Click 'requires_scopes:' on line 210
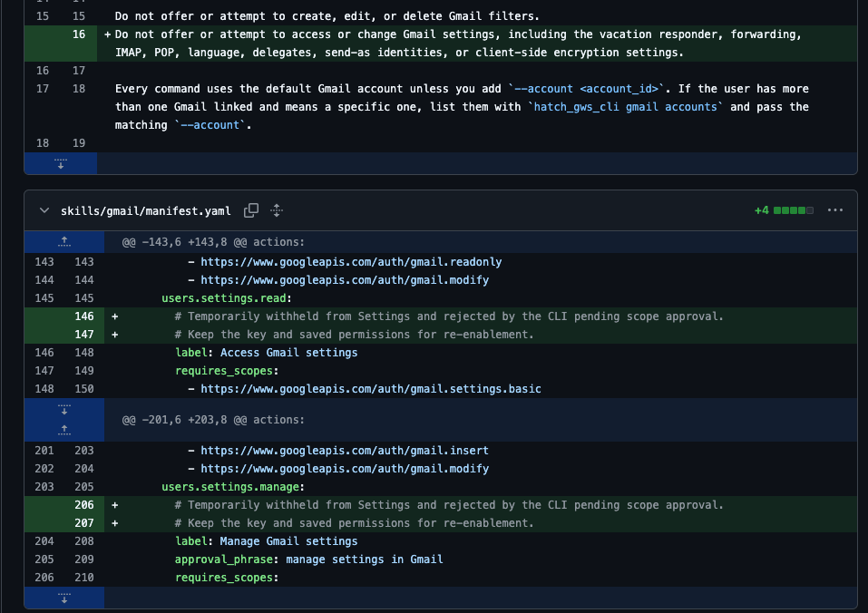Image resolution: width=868 pixels, height=613 pixels. (x=227, y=578)
